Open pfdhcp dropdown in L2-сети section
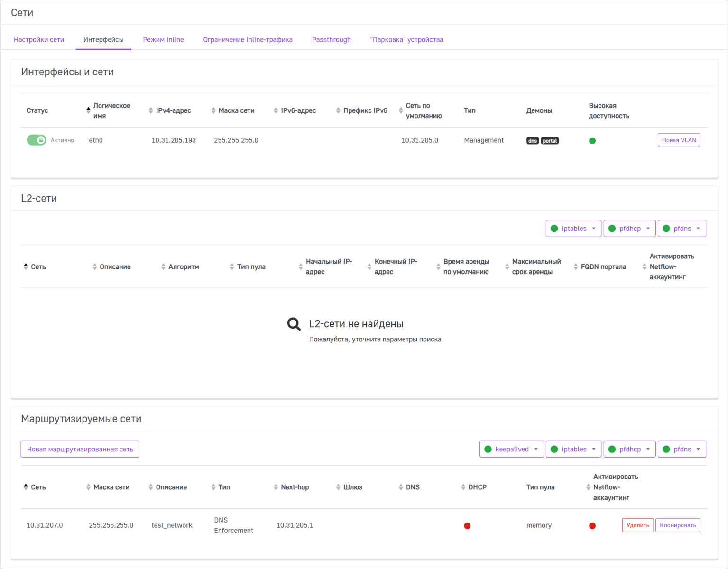 (629, 229)
